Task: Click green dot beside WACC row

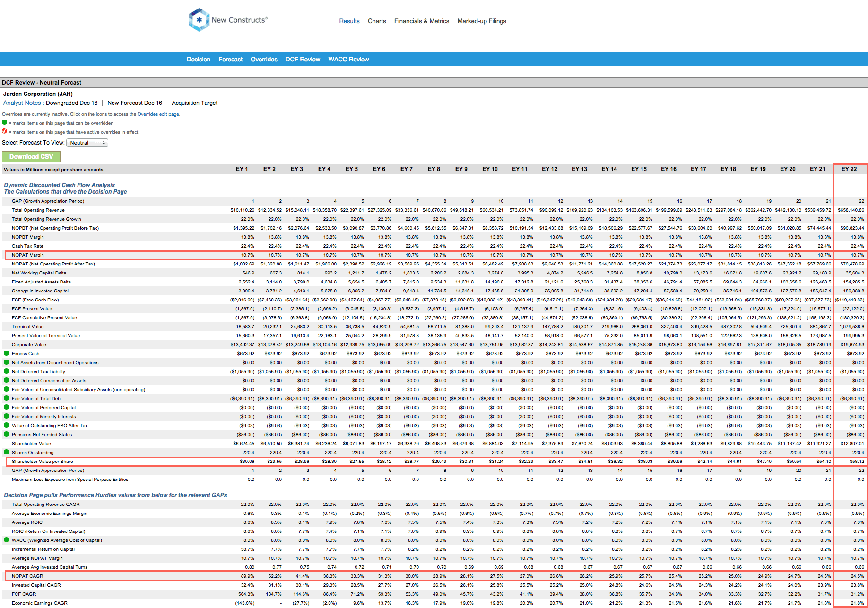Action: click(x=7, y=540)
